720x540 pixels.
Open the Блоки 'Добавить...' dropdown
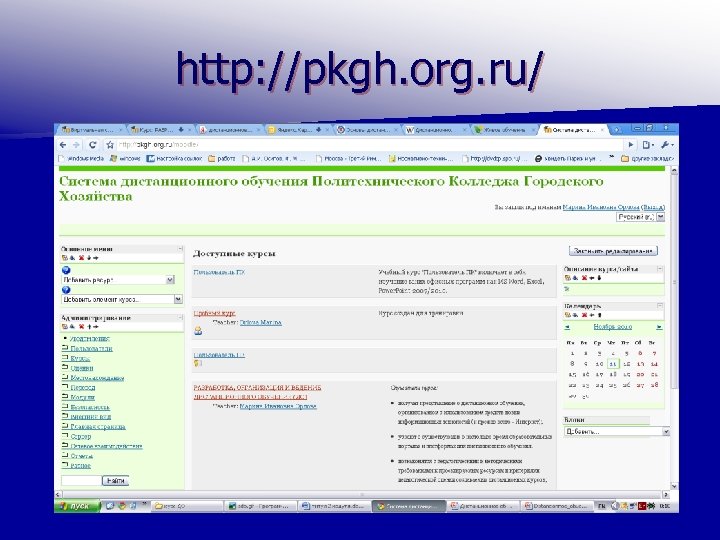[616, 432]
